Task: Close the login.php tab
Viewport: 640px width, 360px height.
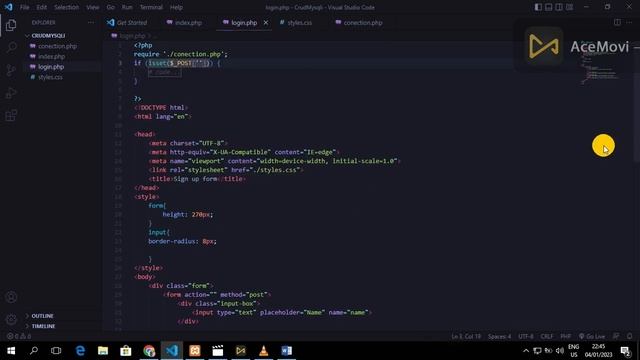Action: (266, 22)
